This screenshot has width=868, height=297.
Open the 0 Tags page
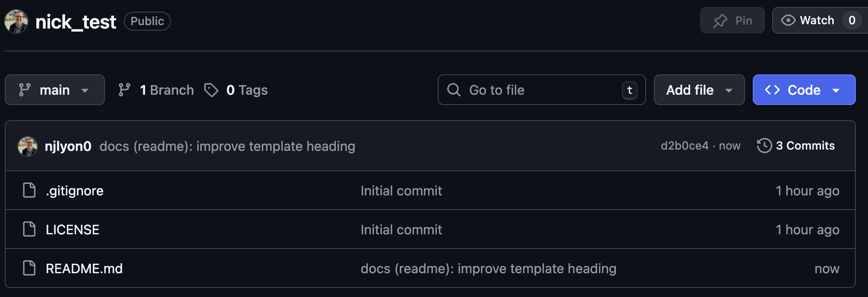pyautogui.click(x=236, y=90)
